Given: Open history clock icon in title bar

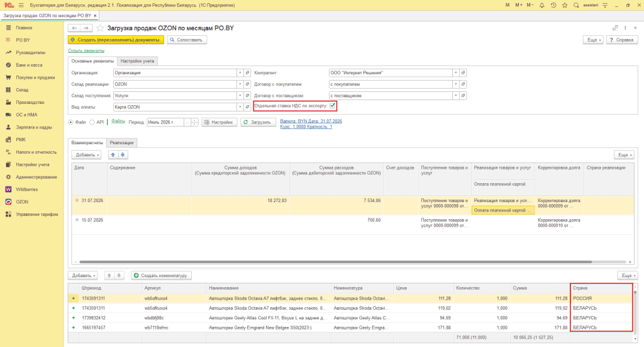Looking at the screenshot, I should pyautogui.click(x=553, y=5).
